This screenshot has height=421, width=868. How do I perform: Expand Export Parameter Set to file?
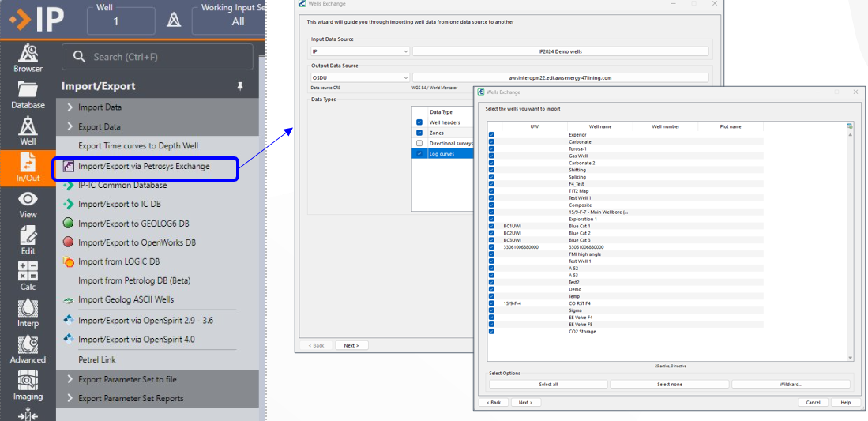(157, 379)
